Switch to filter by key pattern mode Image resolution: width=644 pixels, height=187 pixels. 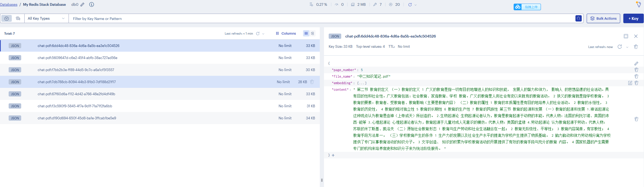(x=7, y=18)
